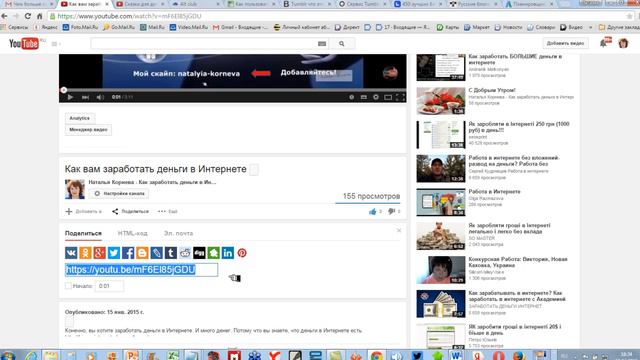Share video to Google Plus
Image resolution: width=640 pixels, height=360 pixels.
click(100, 253)
